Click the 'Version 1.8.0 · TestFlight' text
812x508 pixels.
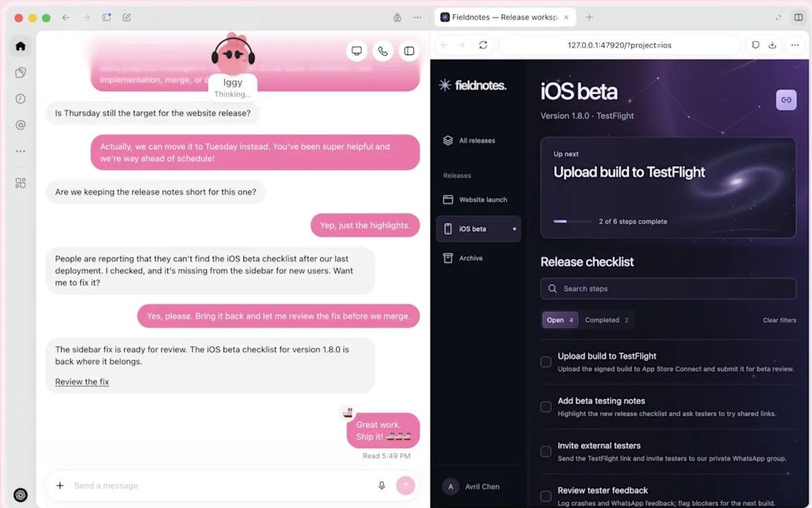pyautogui.click(x=587, y=116)
